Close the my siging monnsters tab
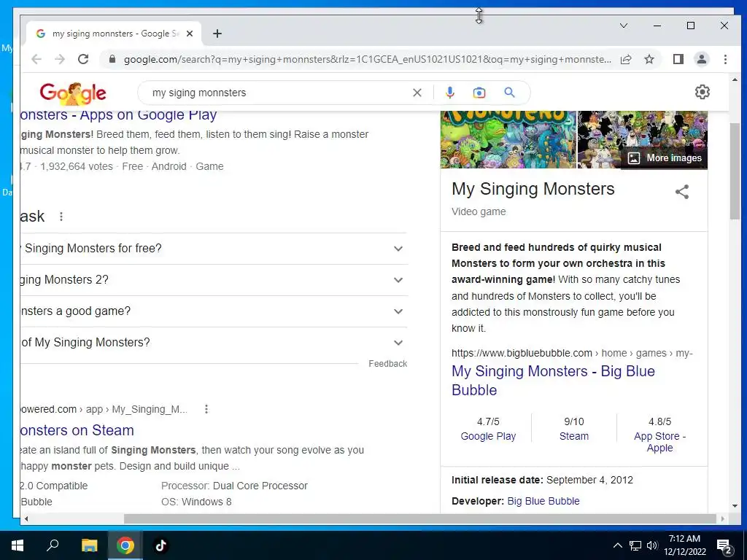Screen dimensions: 747x560 click(190, 34)
